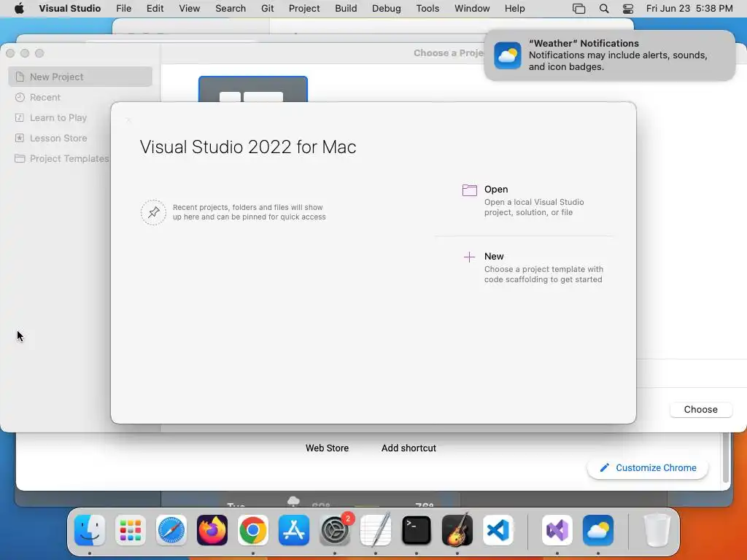Click the Chrome window vertical scrollbar

[726, 458]
